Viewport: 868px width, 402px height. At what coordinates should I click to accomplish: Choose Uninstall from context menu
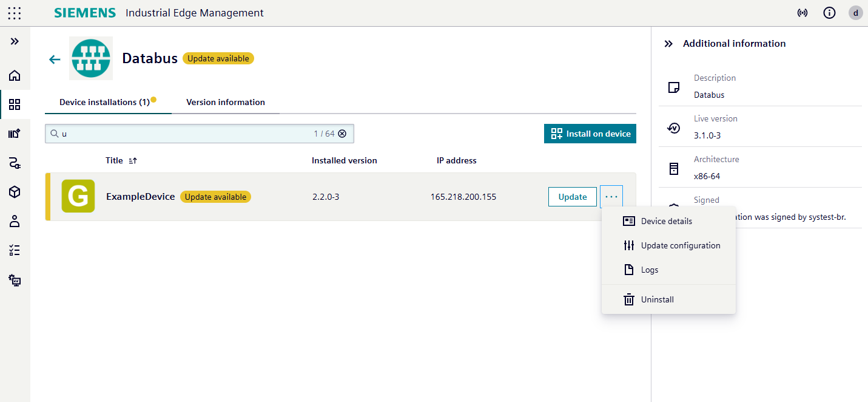click(x=668, y=299)
